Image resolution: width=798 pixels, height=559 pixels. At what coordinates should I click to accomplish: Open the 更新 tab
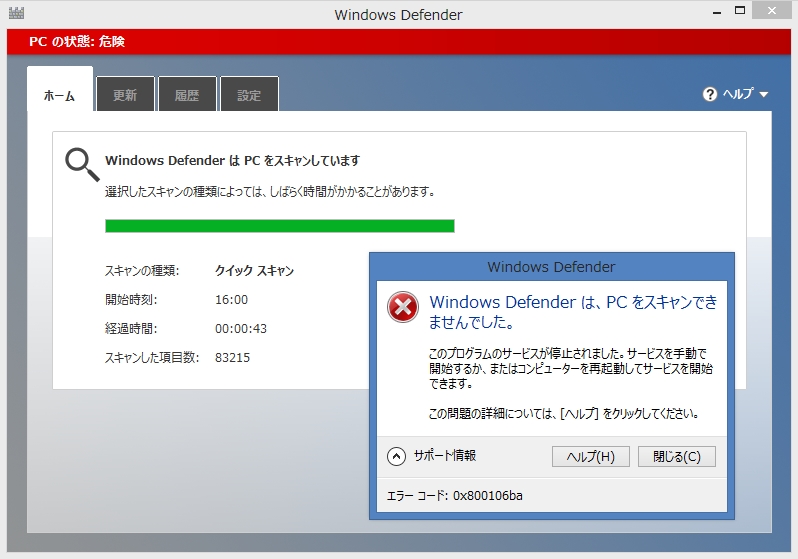[125, 94]
